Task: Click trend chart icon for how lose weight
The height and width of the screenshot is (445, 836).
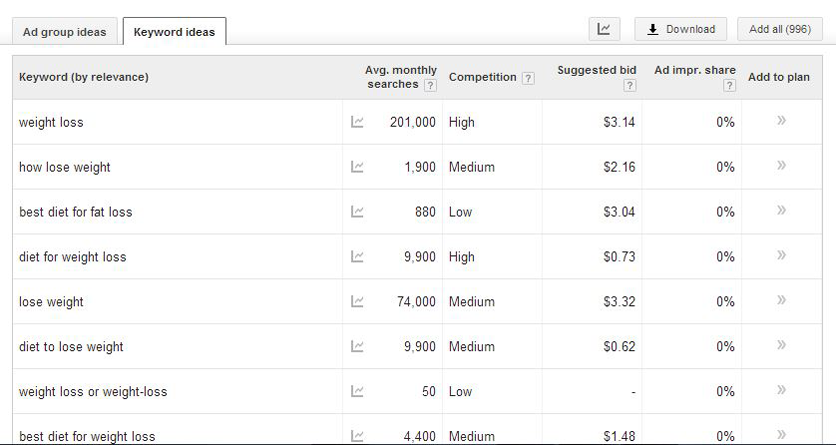Action: coord(357,167)
